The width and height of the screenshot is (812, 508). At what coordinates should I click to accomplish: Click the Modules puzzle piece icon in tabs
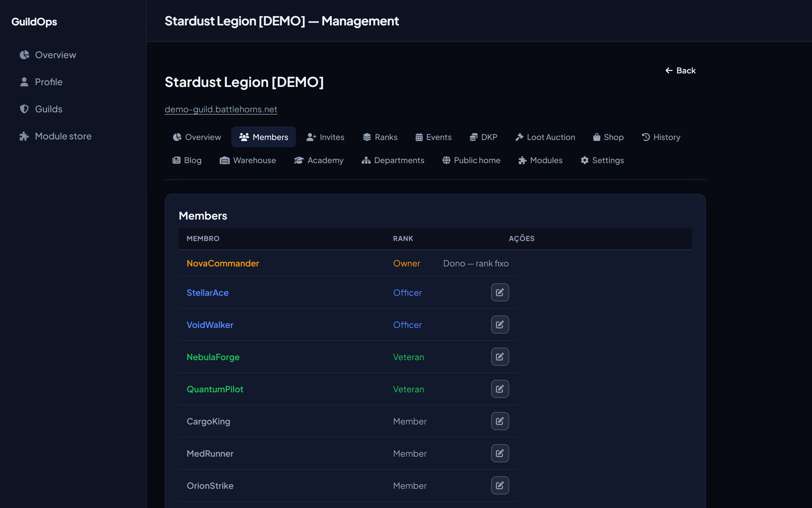click(x=522, y=160)
